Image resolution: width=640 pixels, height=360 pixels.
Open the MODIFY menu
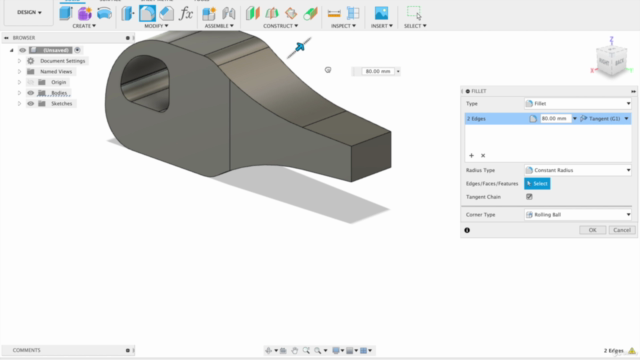pyautogui.click(x=156, y=26)
